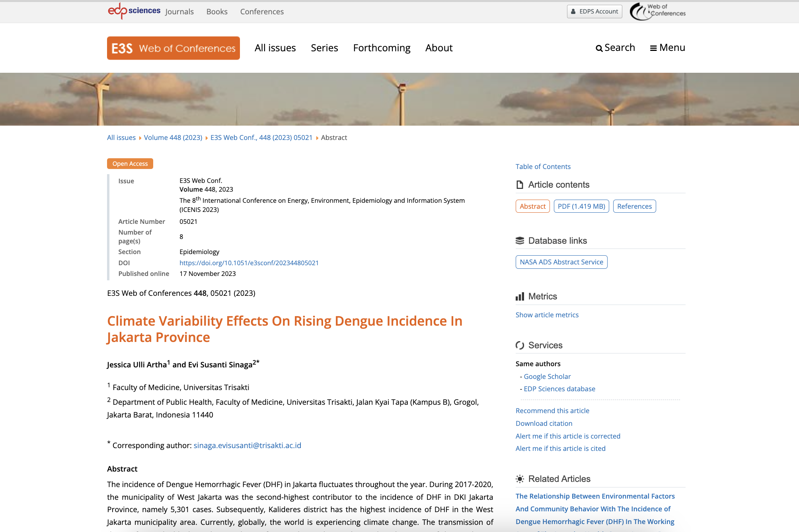Click Alert me if this article is cited
Screen dimensions: 799x532
coord(561,449)
